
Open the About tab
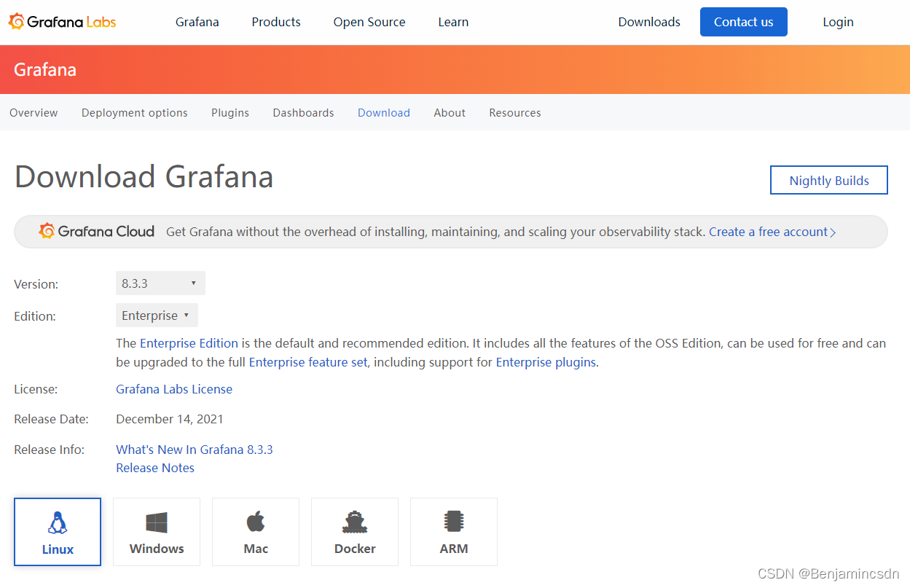(x=450, y=113)
